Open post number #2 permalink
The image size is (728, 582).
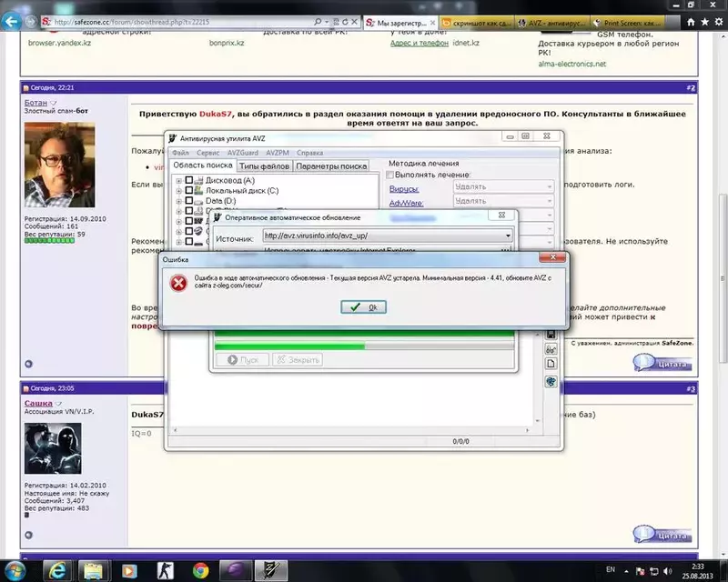(691, 87)
